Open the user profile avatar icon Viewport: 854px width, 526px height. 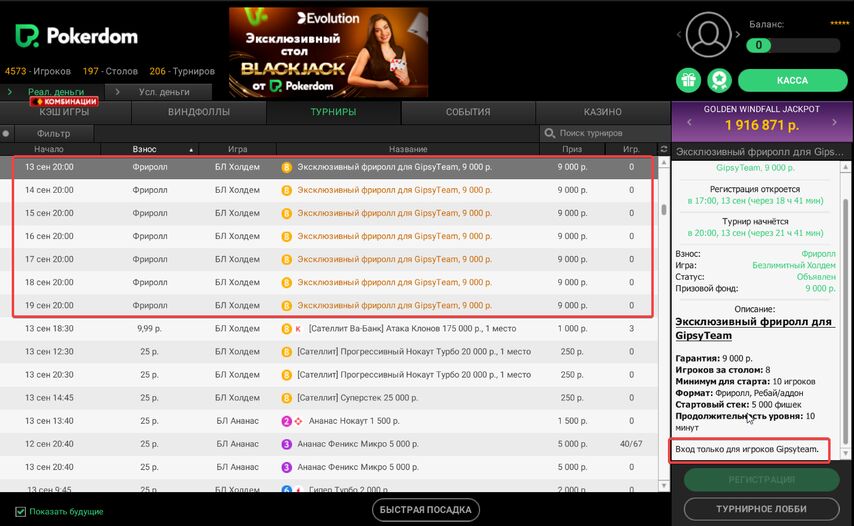pyautogui.click(x=708, y=34)
